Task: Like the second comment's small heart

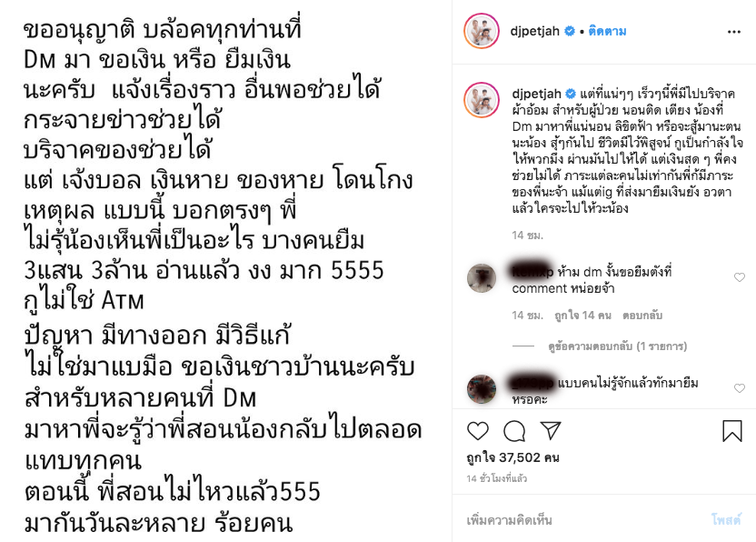Action: tap(739, 388)
